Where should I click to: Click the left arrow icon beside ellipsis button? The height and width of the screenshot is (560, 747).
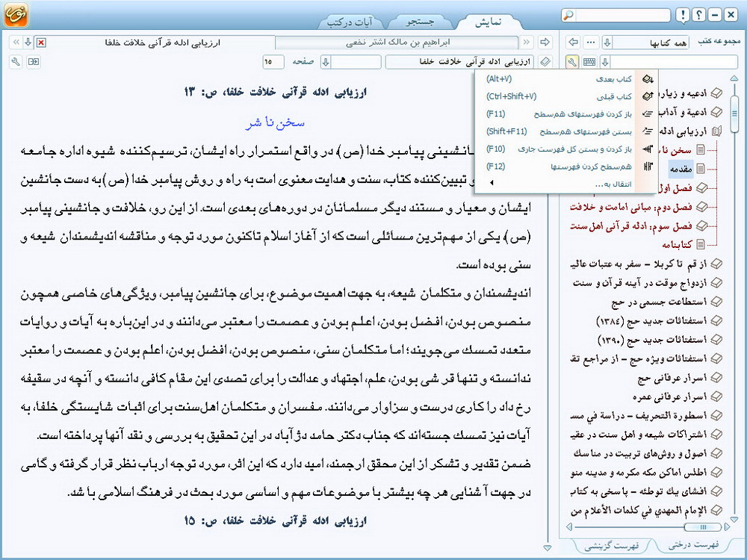pos(574,42)
